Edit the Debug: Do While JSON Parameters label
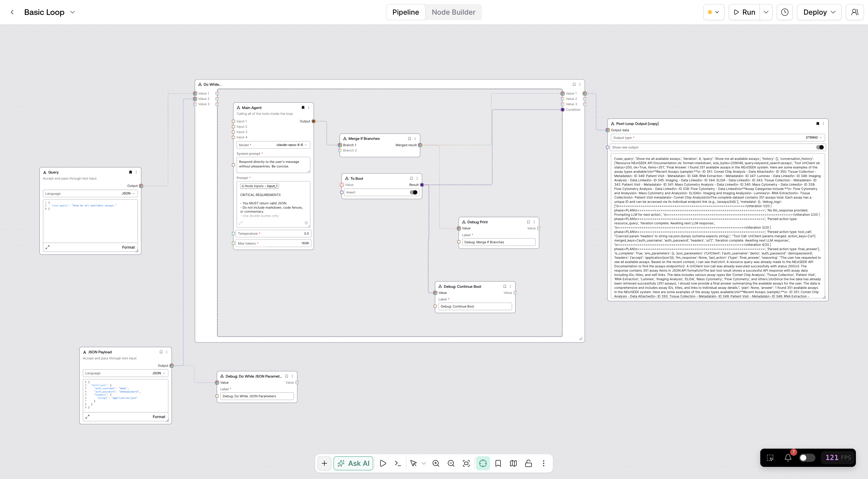The image size is (868, 479). 257,396
